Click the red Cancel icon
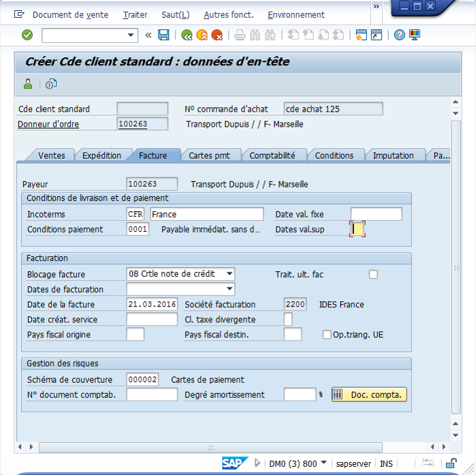476x475 pixels. 217,35
